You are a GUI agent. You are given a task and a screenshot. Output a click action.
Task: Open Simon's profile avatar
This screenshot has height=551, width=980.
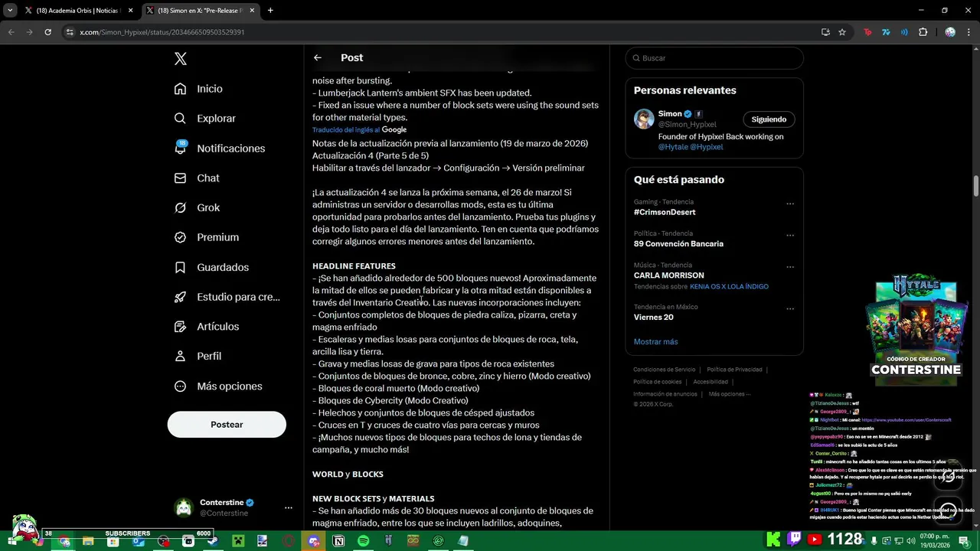coord(644,119)
